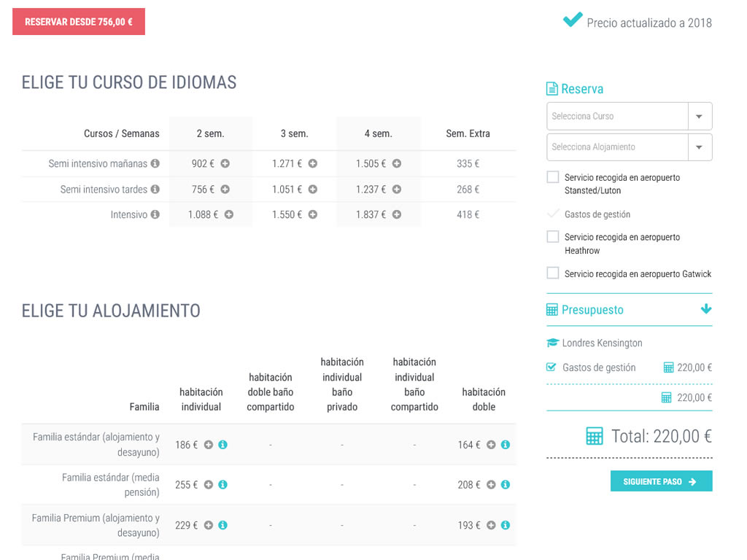Image resolution: width=747 pixels, height=560 pixels.
Task: Add Familia Premium habitación doble at 193 €
Action: [491, 525]
